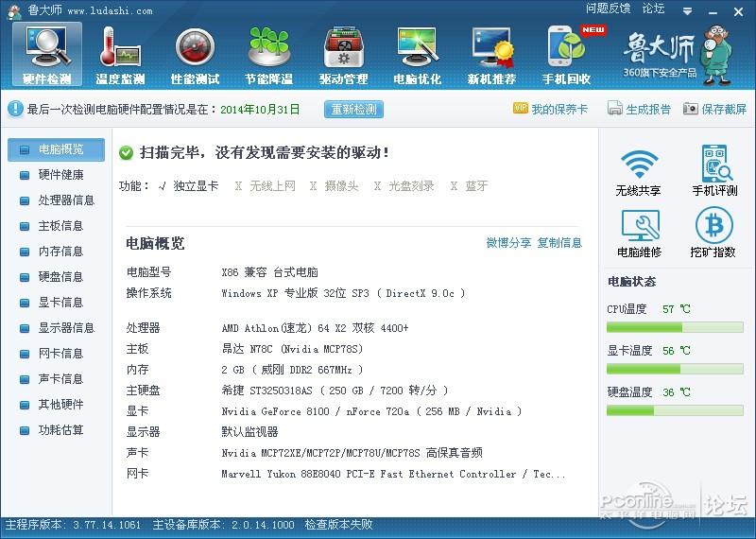Viewport: 756px width, 539px height.
Task: Open 硬件检测 hardware detection toolbar icon
Action: point(47,55)
